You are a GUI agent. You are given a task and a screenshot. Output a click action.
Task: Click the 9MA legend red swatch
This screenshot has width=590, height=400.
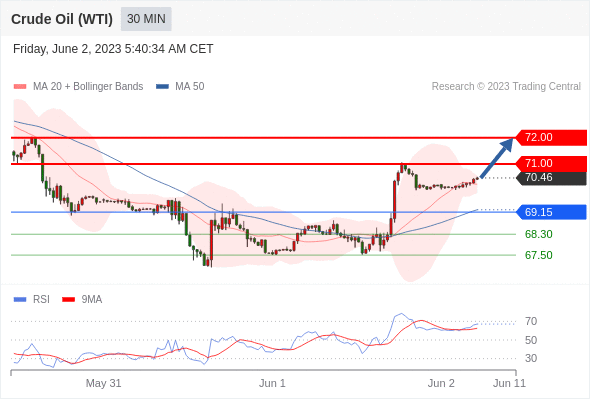coord(68,300)
